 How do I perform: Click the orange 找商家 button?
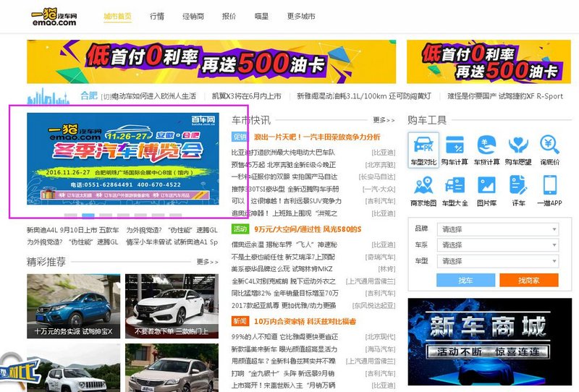click(529, 280)
